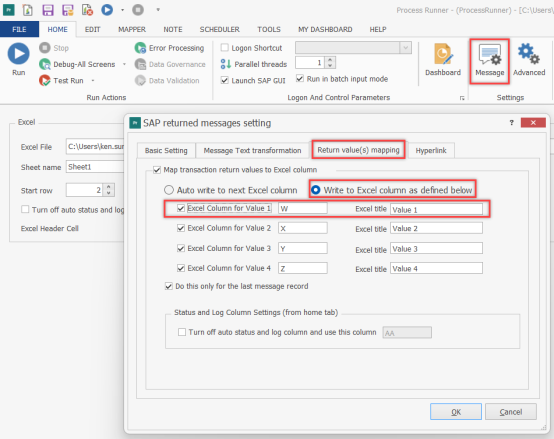Screen dimensions: 554x439
Task: Click the Parallel threads icon
Action: click(x=225, y=64)
